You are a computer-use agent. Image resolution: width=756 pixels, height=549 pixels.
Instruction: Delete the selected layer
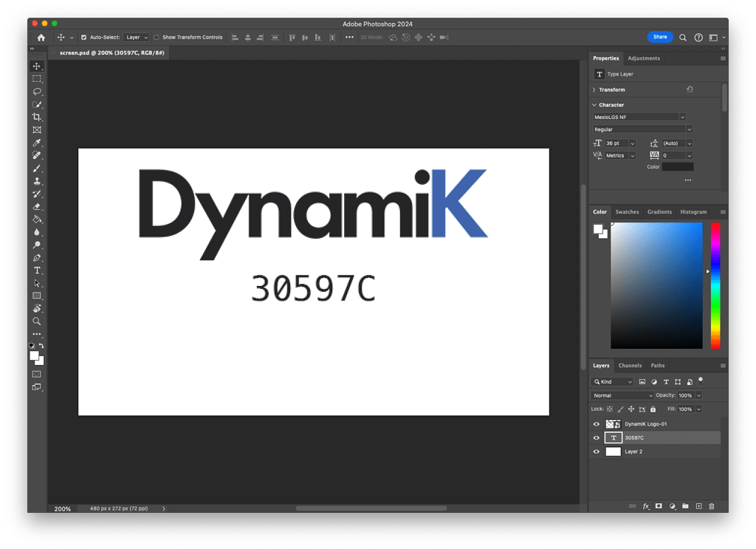click(x=711, y=506)
